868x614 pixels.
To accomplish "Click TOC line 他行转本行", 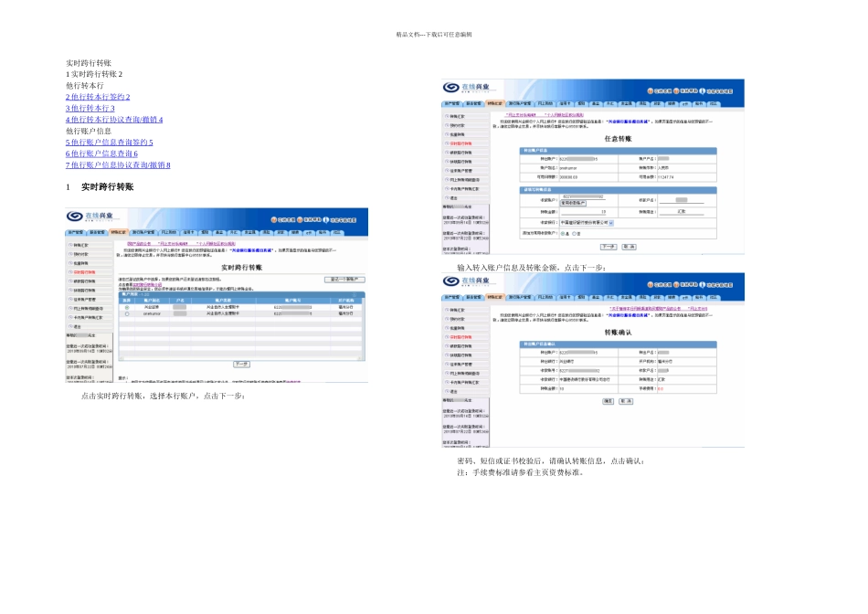I will click(85, 86).
